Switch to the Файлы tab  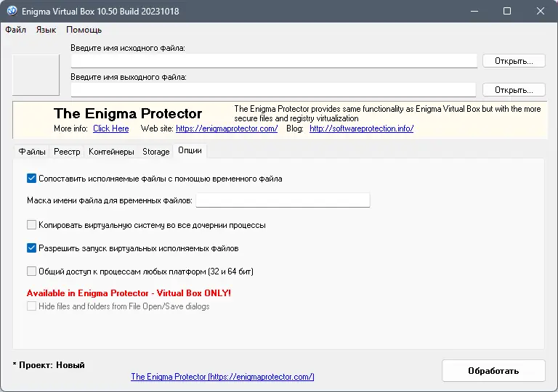(32, 152)
